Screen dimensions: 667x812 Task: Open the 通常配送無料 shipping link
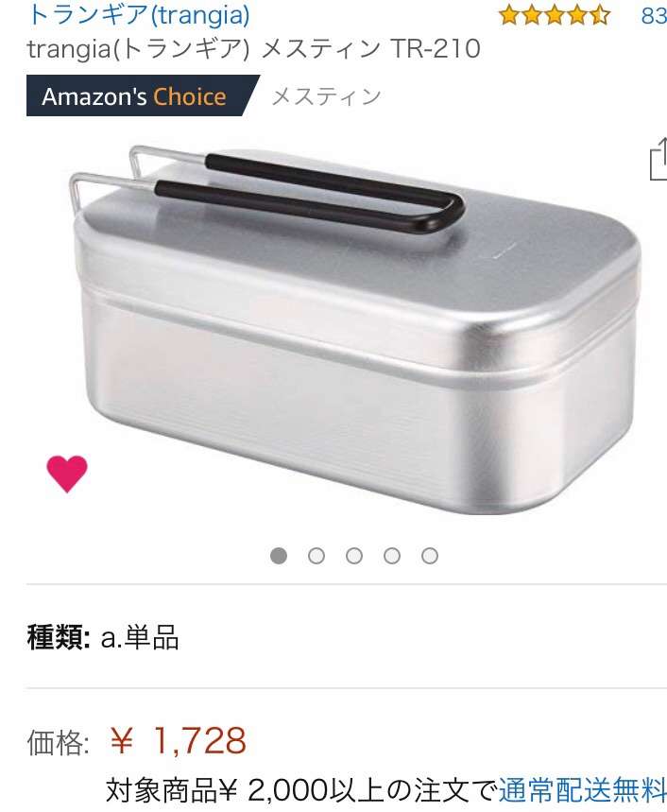click(582, 789)
